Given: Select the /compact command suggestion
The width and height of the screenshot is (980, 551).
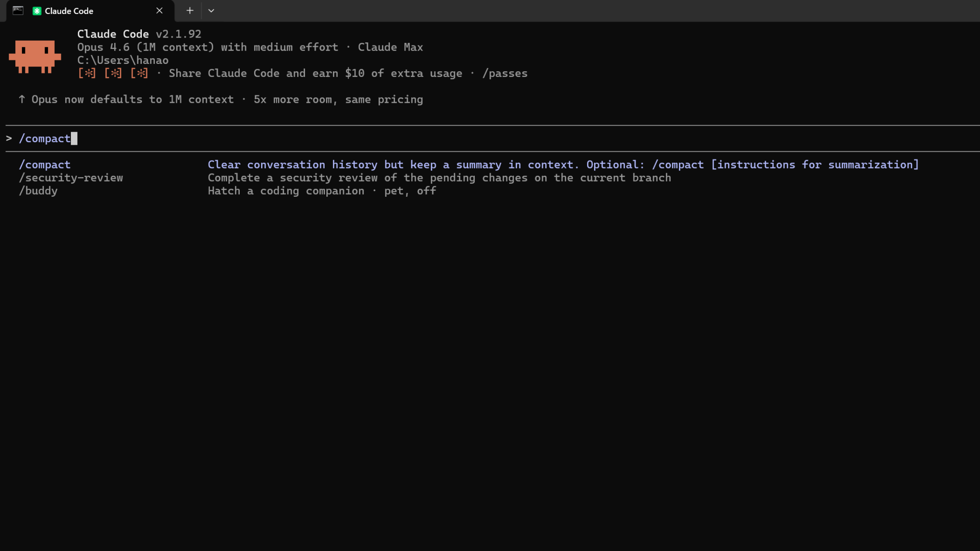Looking at the screenshot, I should (45, 165).
